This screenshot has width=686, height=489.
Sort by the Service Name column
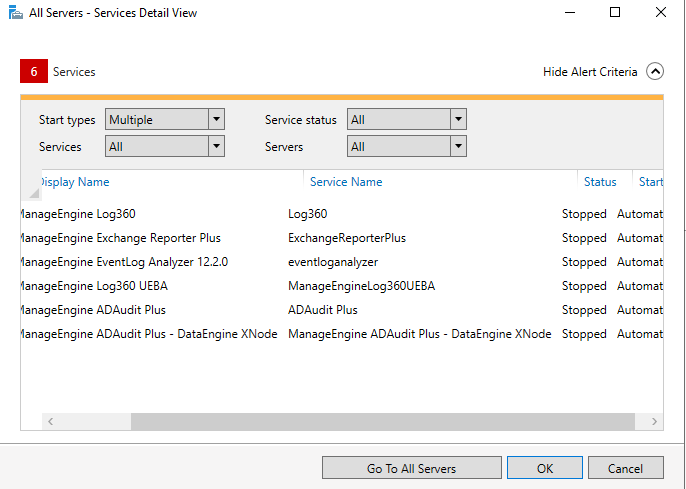pyautogui.click(x=346, y=182)
